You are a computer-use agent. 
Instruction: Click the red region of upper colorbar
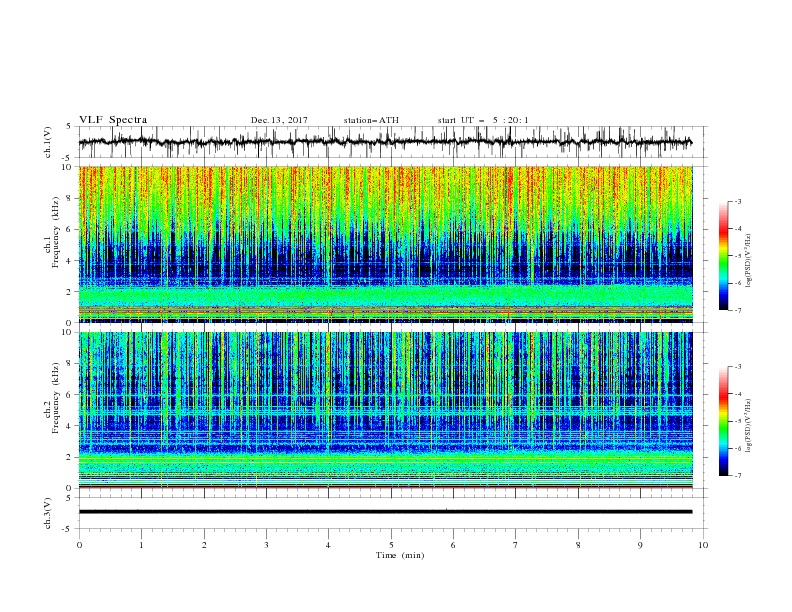tap(724, 231)
